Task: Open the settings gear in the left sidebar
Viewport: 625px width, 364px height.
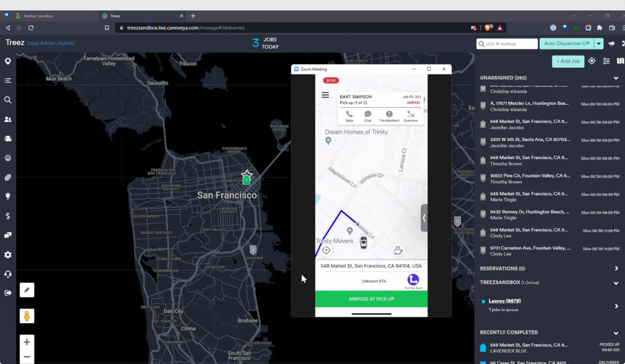Action: 8,255
